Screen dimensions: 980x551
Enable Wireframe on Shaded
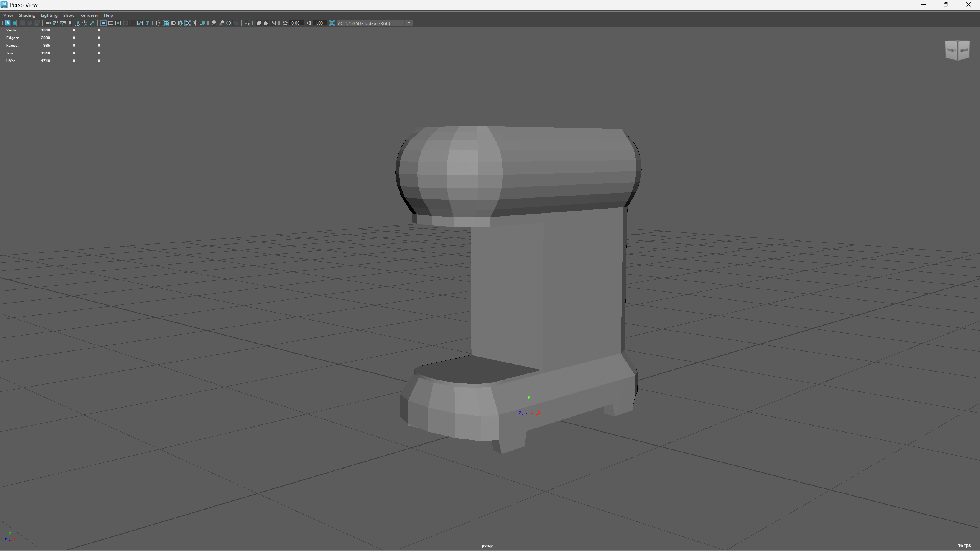point(181,23)
